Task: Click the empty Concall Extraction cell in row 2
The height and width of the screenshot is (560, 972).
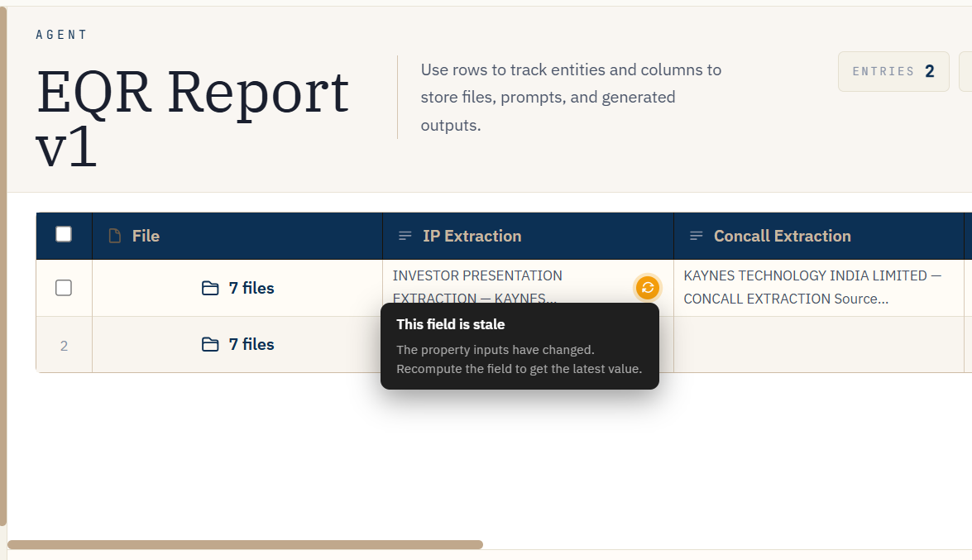Action: [819, 344]
